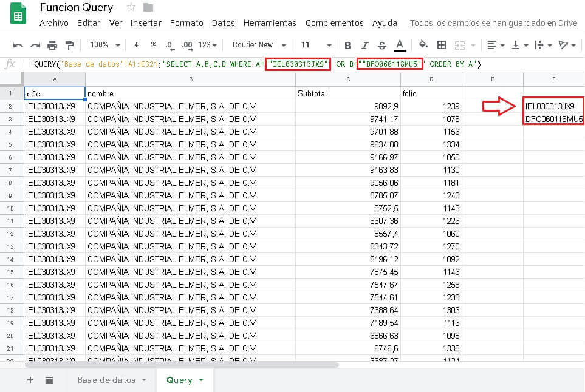This screenshot has height=392, width=585.
Task: Select the nombre header cell
Action: point(190,93)
